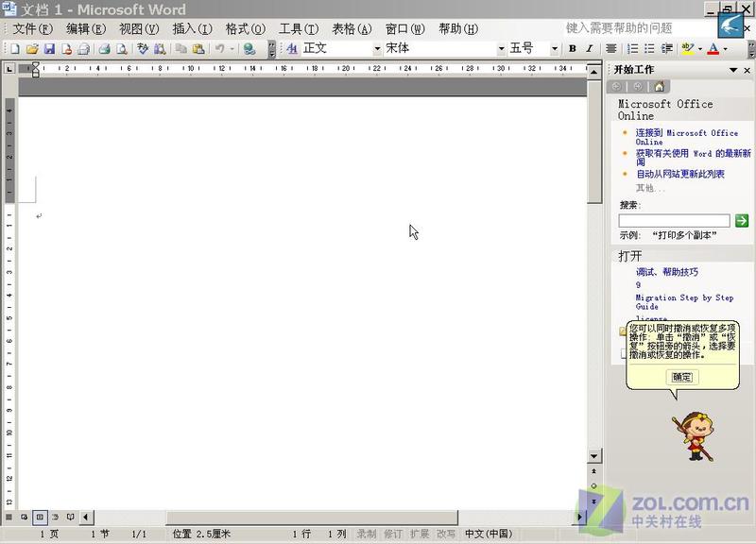Open the 编辑(E) menu

pos(86,29)
